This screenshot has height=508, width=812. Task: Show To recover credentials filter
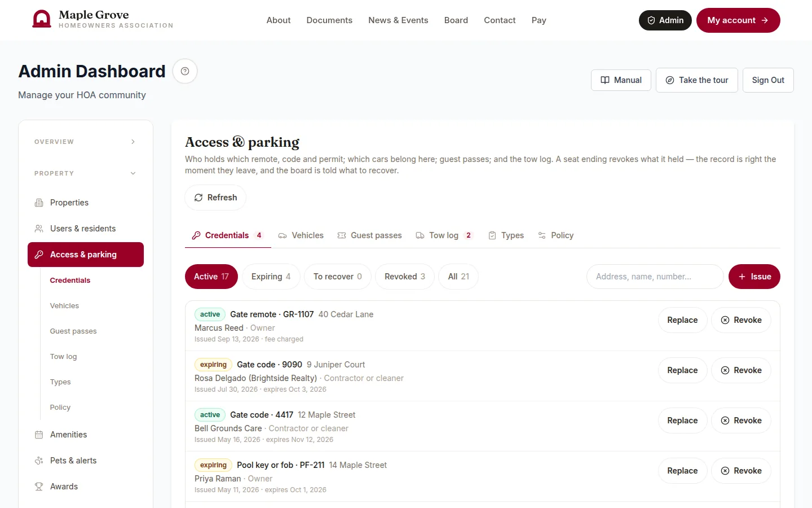tap(338, 277)
